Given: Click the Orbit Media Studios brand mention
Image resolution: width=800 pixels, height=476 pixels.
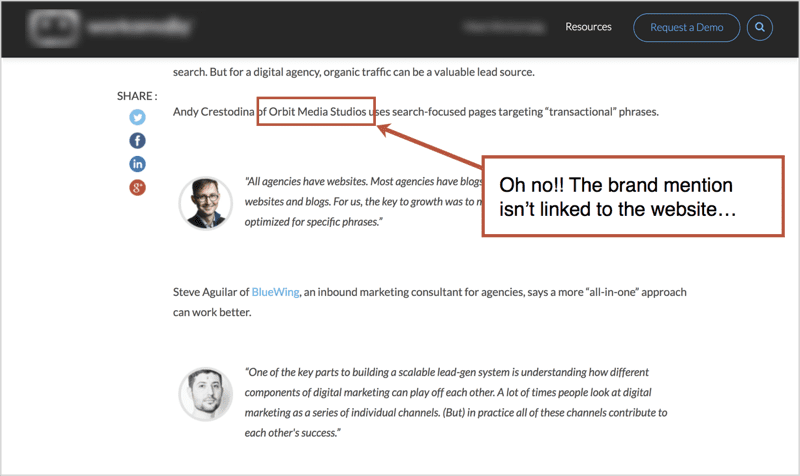Looking at the screenshot, I should pos(317,111).
